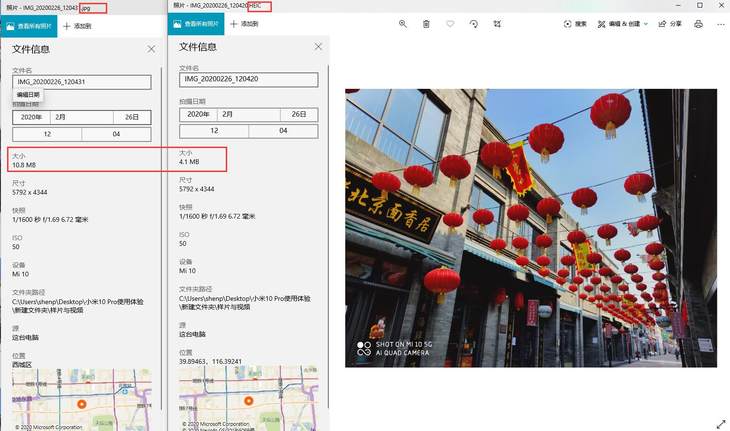Click the fullscreen expand arrow icon
Screen dimensions: 730x431
[719, 423]
